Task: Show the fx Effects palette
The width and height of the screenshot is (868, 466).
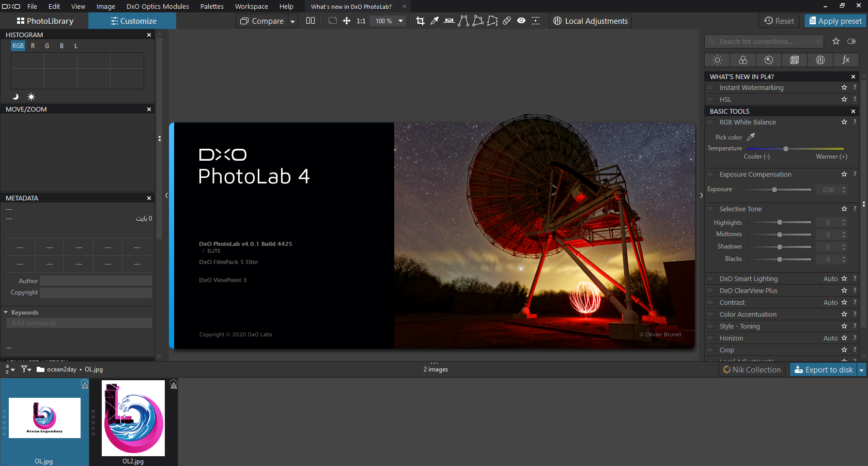Action: (846, 60)
